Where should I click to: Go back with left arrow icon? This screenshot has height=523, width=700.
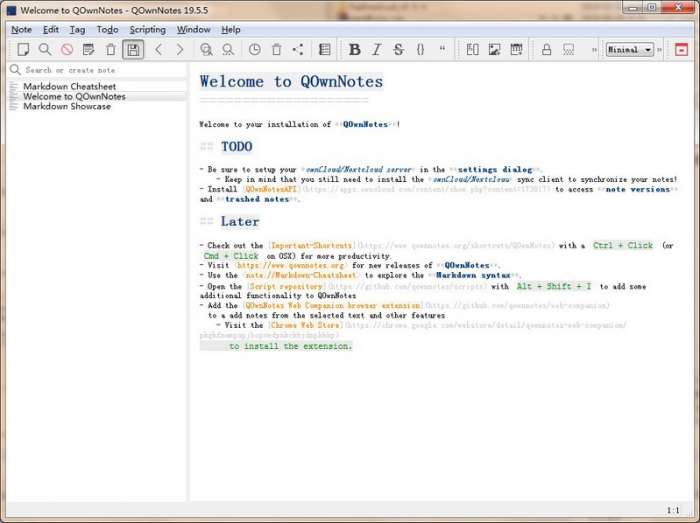[x=158, y=49]
